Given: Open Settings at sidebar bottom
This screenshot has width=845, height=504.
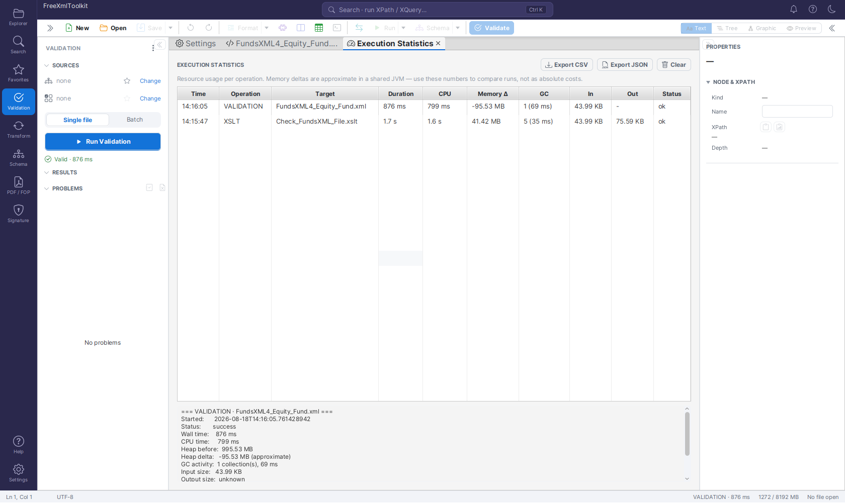Looking at the screenshot, I should pyautogui.click(x=18, y=473).
